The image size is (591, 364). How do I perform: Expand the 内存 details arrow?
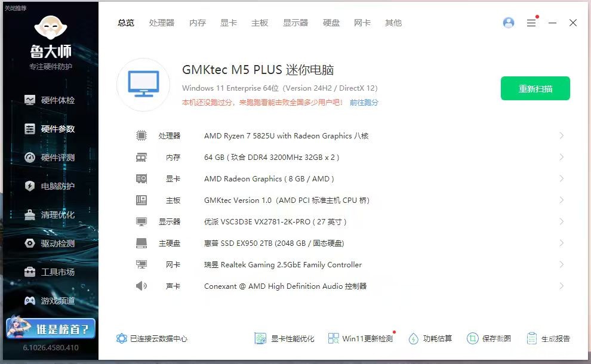[562, 157]
